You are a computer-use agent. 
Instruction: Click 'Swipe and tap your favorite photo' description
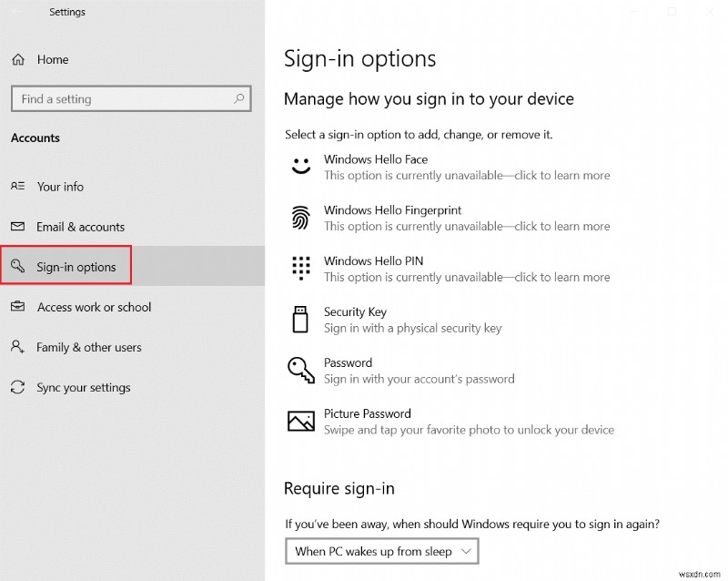point(469,430)
